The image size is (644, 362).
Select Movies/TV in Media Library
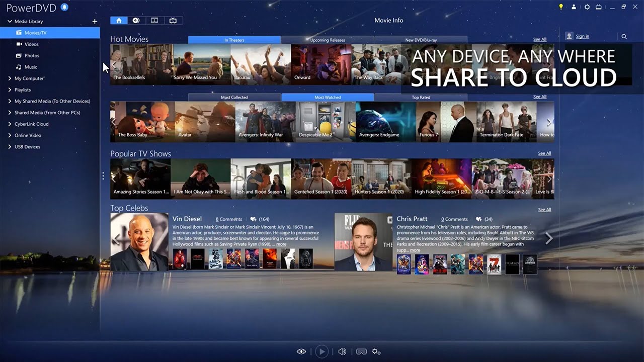tap(50, 33)
